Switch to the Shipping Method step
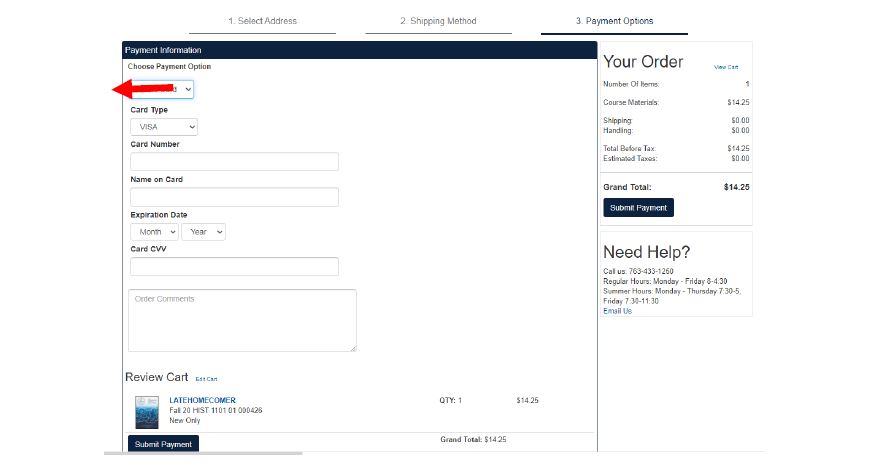 tap(438, 21)
